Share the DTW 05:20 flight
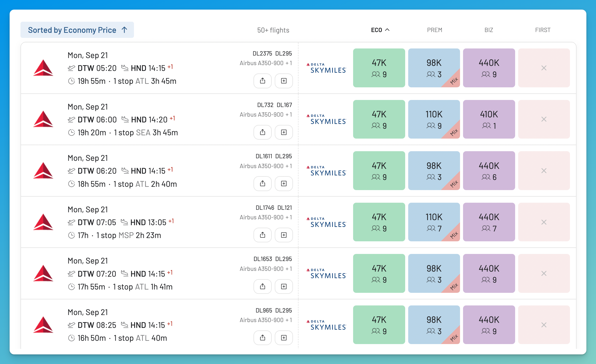This screenshot has height=364, width=596. tap(263, 81)
